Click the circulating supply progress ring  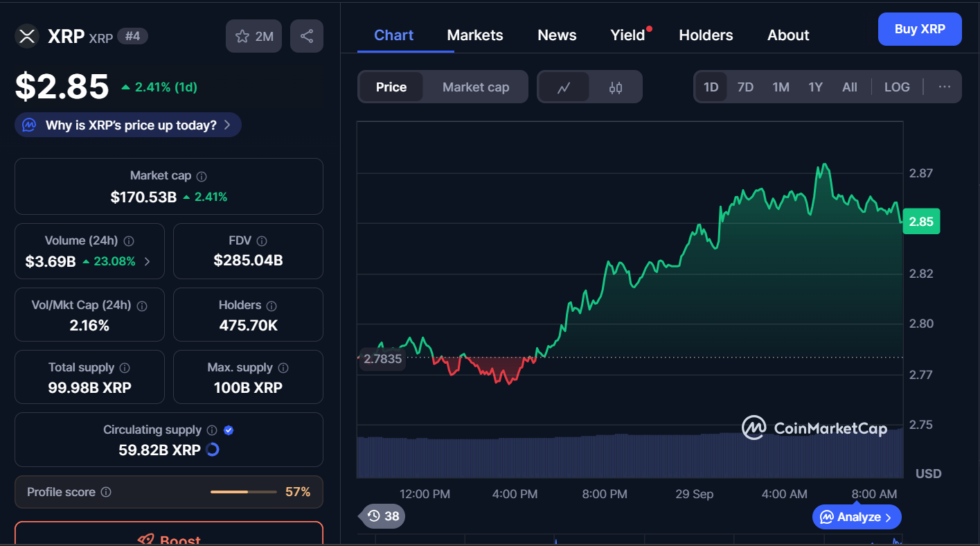click(x=213, y=450)
